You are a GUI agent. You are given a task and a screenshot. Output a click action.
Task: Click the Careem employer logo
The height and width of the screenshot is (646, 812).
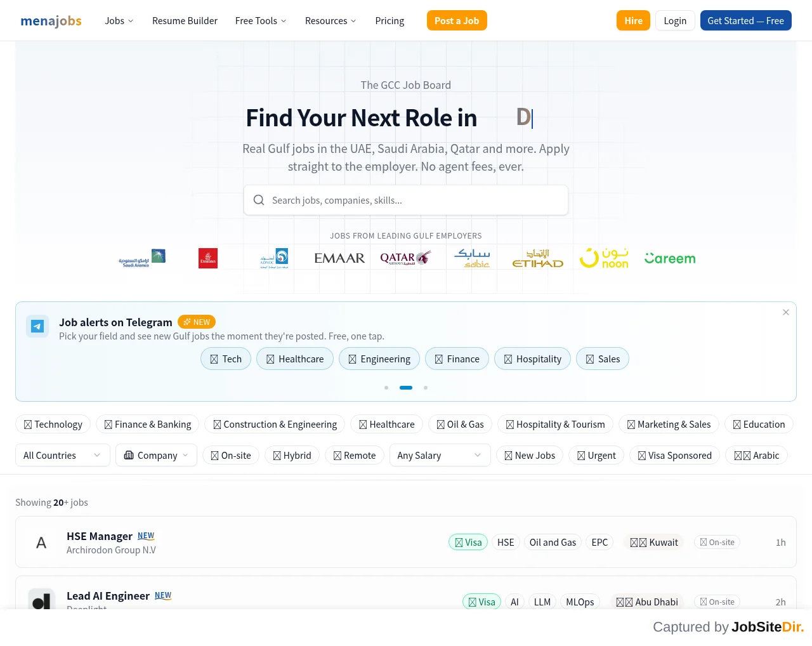(670, 258)
